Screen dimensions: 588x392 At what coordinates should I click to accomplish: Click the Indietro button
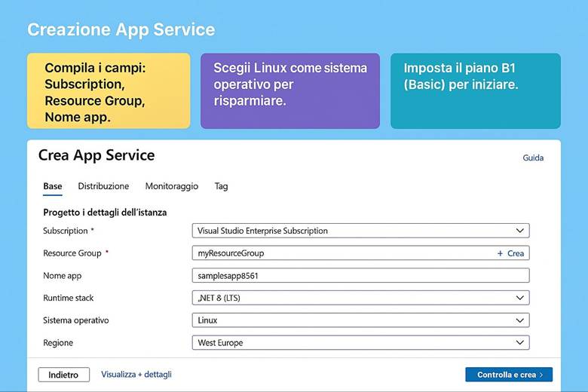click(x=63, y=375)
